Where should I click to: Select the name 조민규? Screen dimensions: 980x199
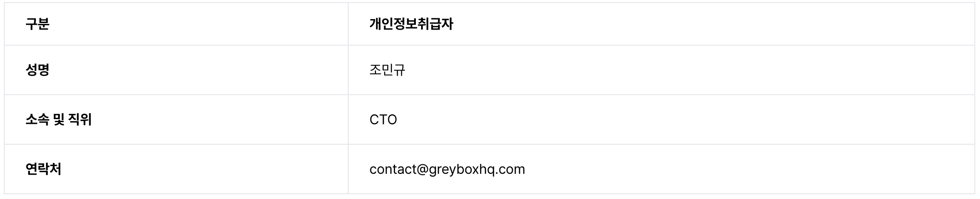pyautogui.click(x=387, y=70)
